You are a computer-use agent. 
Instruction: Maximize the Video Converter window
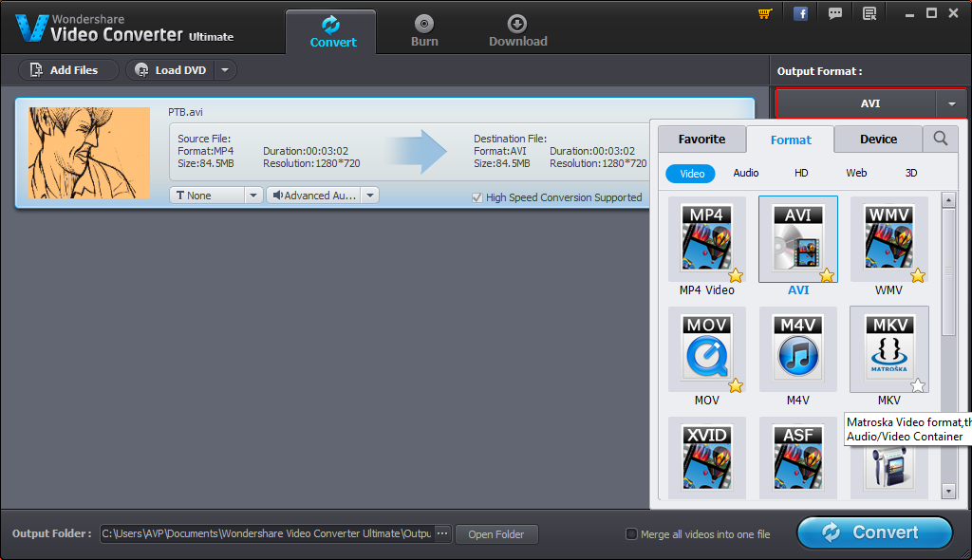point(931,13)
